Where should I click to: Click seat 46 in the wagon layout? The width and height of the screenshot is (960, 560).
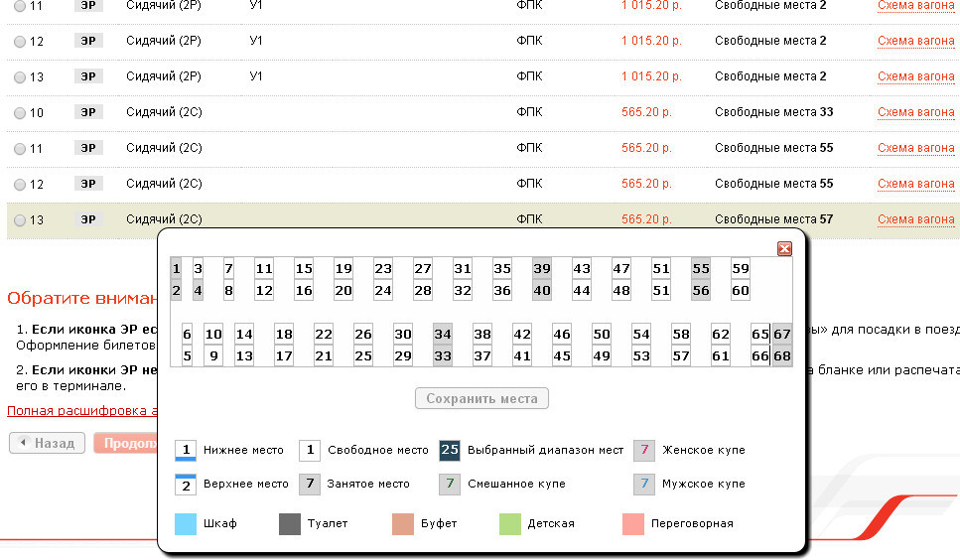click(562, 335)
